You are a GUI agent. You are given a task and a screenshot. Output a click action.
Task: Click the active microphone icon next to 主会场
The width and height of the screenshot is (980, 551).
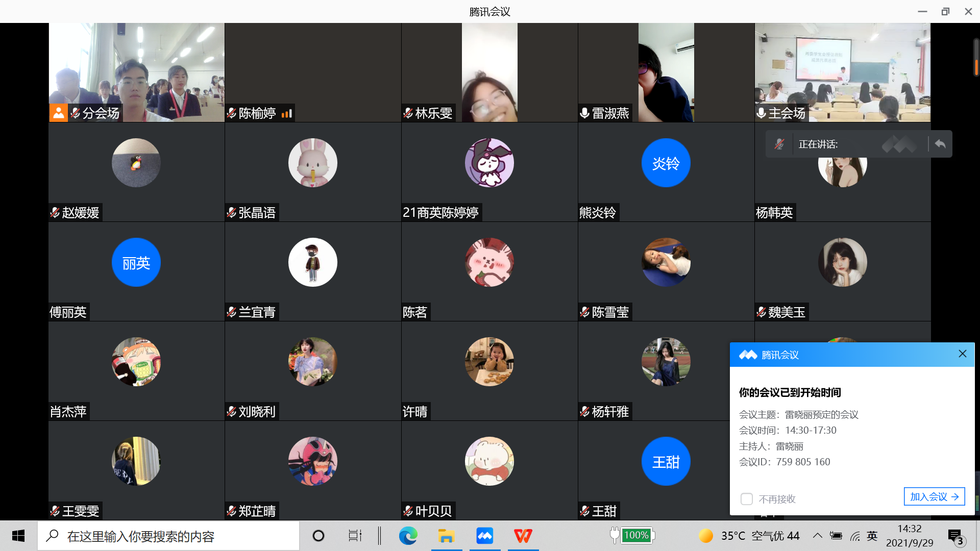(762, 113)
